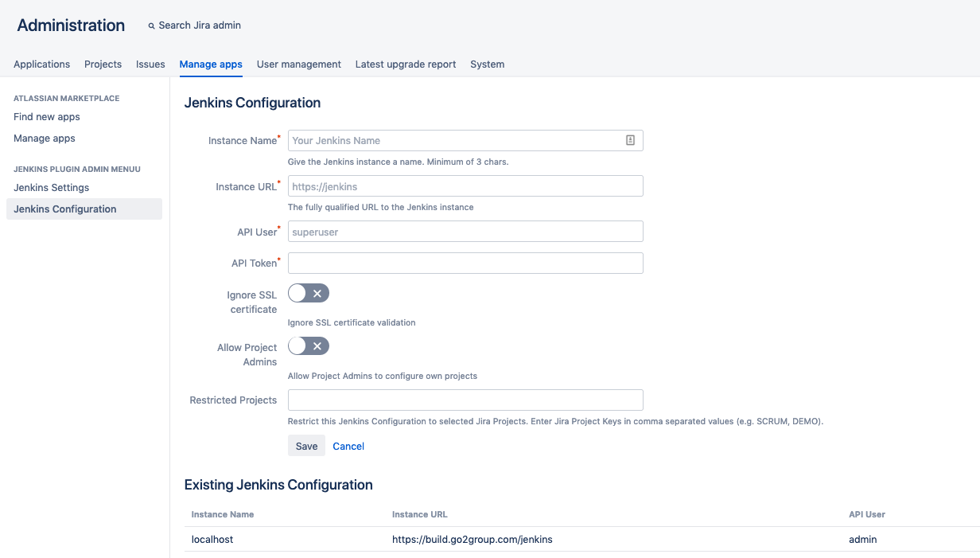Enable Ignore SSL certificate validation

[x=309, y=293]
